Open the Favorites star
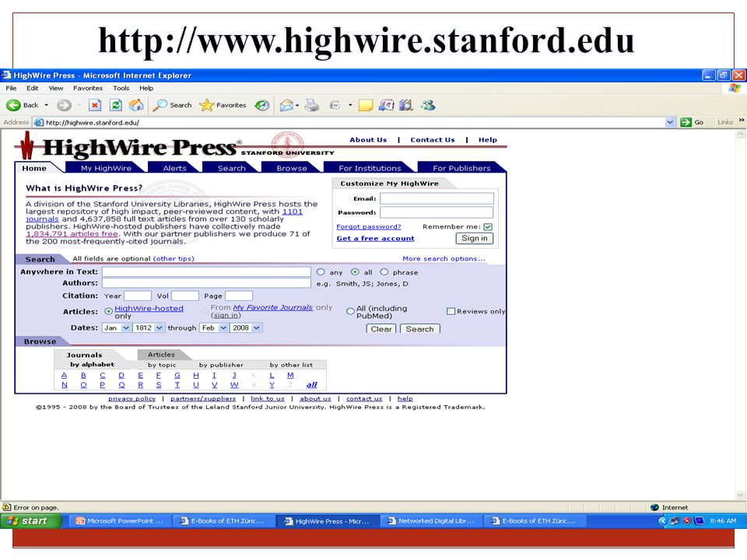 tap(206, 105)
